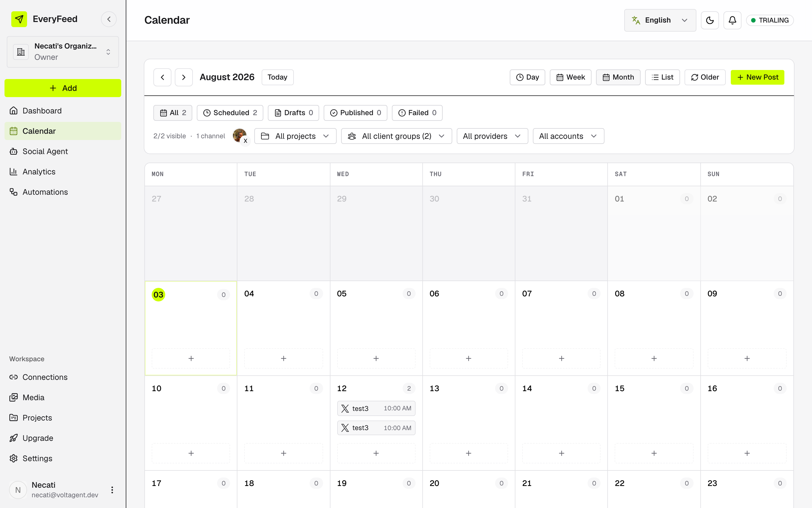This screenshot has width=812, height=508.
Task: Switch to List view
Action: click(x=662, y=77)
